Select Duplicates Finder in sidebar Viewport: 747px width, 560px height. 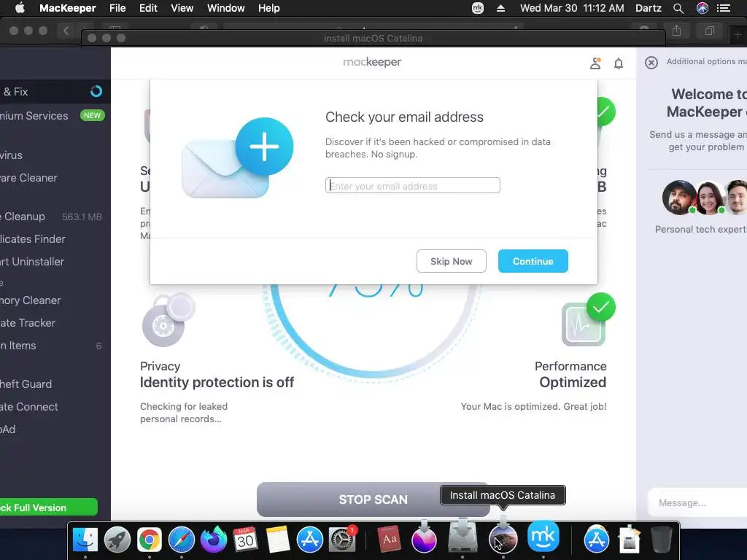55,239
